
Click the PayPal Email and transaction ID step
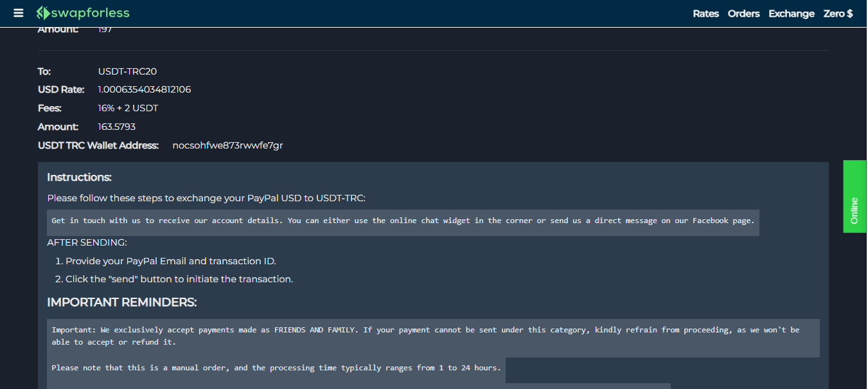170,261
